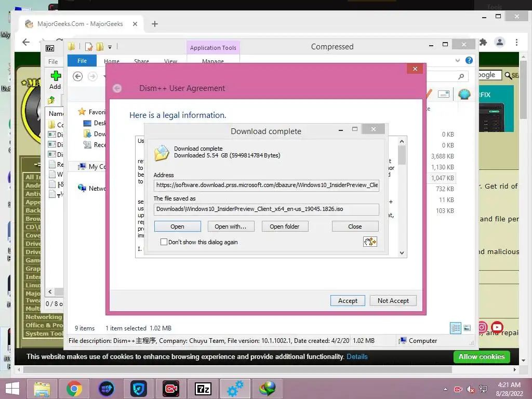Screen dimensions: 532x399
Task: Open Explorer help icon
Action: tap(469, 60)
